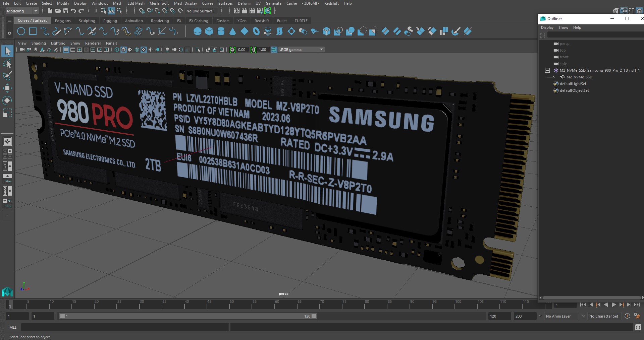Viewport: 644px width, 340px height.
Task: Toggle wireframe shading in viewport
Action: tap(117, 50)
